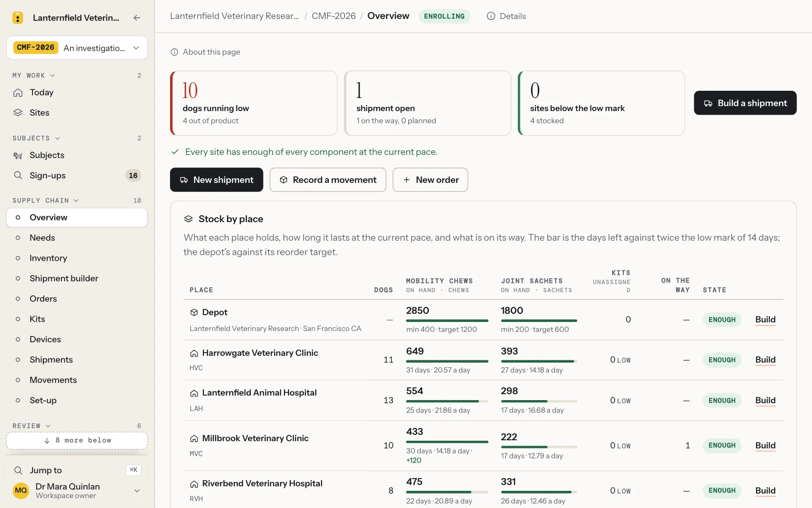Click Lanternfield Animal Hospital joint sachets bar

[539, 401]
